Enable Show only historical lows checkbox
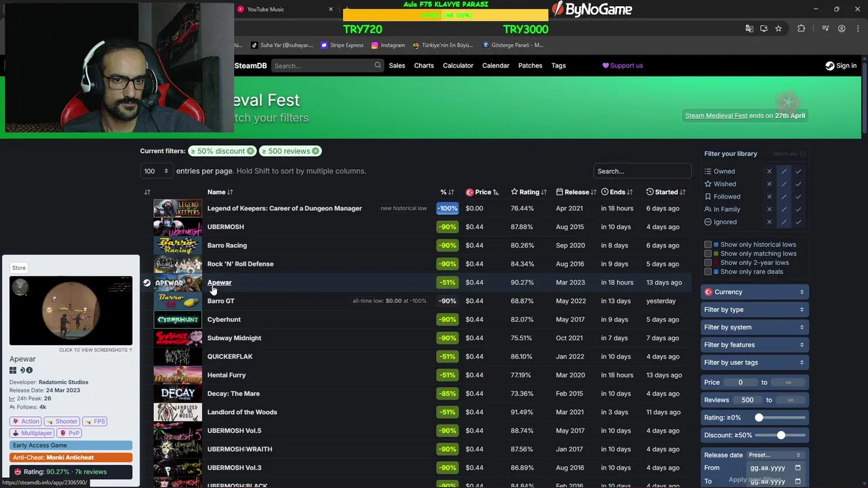This screenshot has width=868, height=488. 708,245
